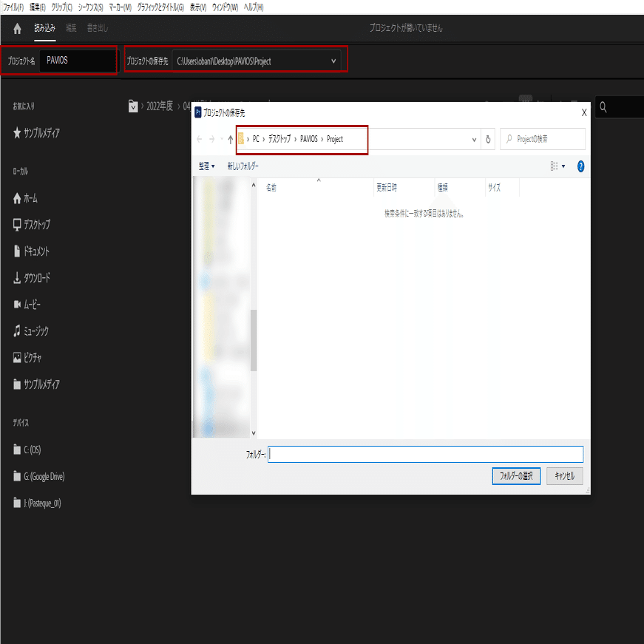
Task: Select デスクトップ in dialog address breadcrumb
Action: [279, 139]
